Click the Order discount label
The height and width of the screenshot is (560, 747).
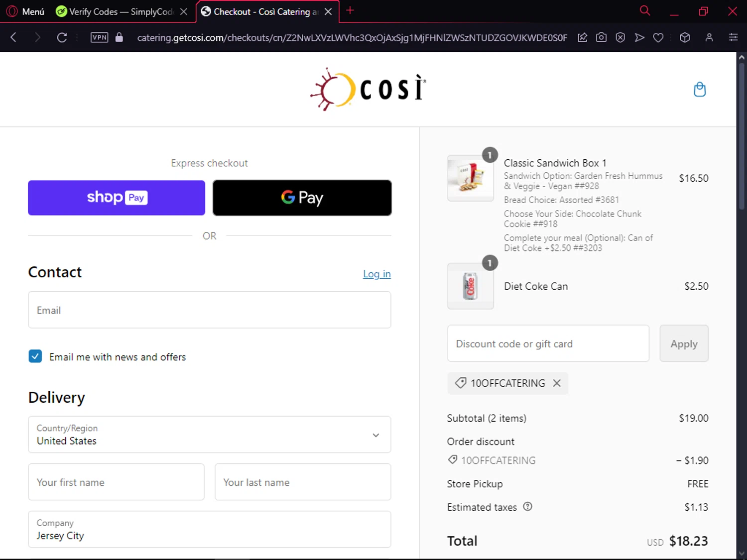(481, 442)
